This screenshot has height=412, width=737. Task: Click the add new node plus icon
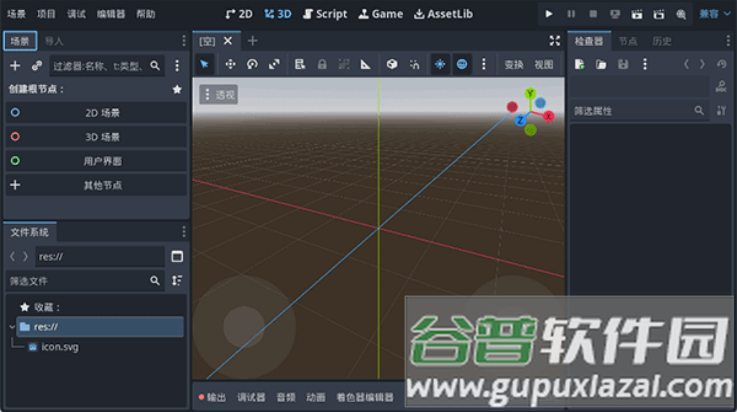[15, 65]
